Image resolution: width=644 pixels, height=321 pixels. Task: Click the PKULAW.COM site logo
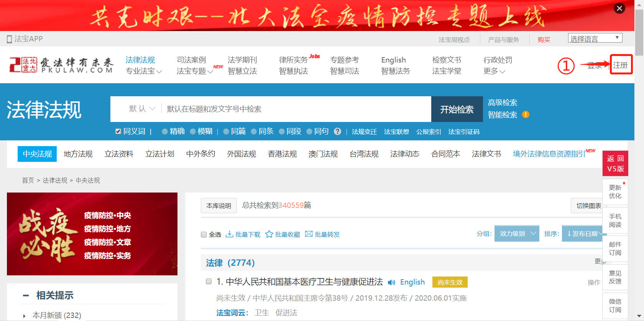pos(61,65)
